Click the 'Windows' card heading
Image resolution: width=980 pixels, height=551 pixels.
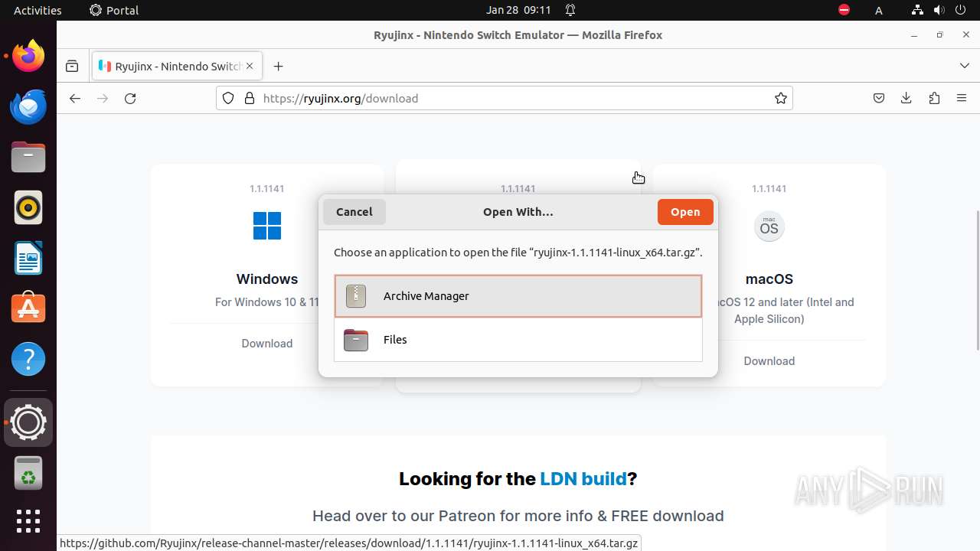(267, 279)
